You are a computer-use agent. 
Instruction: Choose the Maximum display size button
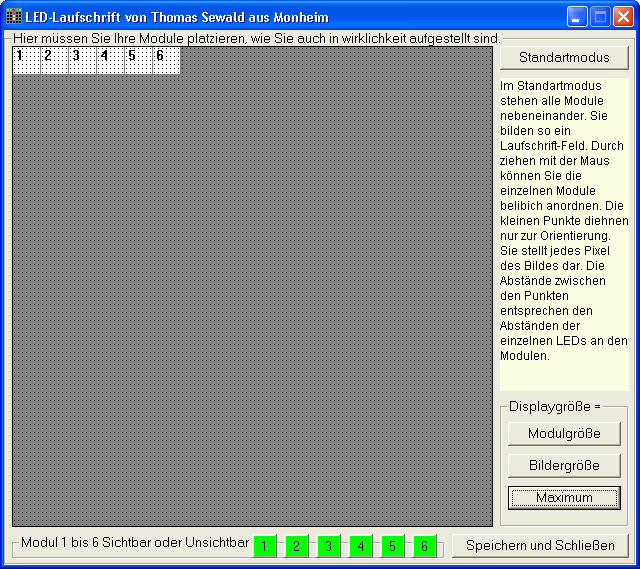[x=564, y=498]
